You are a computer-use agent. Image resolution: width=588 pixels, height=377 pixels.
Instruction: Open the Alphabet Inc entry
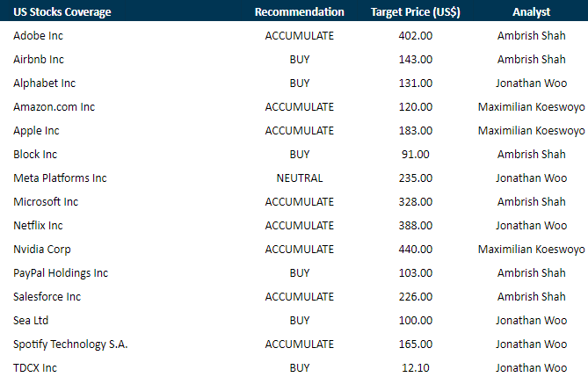point(44,83)
